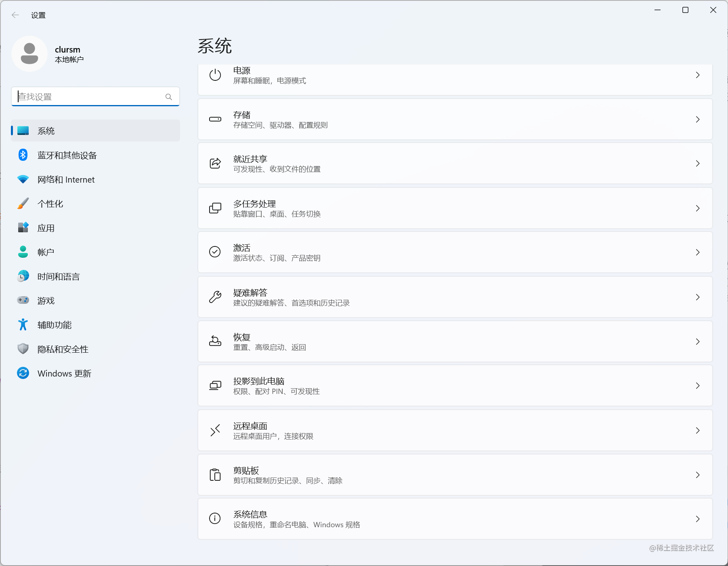The image size is (728, 566).
Task: Open the 存储 chevron arrow
Action: click(698, 119)
